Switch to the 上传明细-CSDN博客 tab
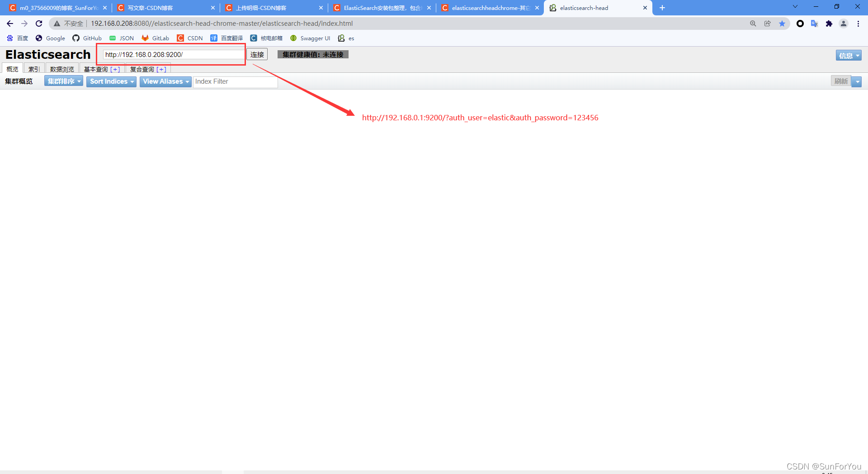 point(274,8)
